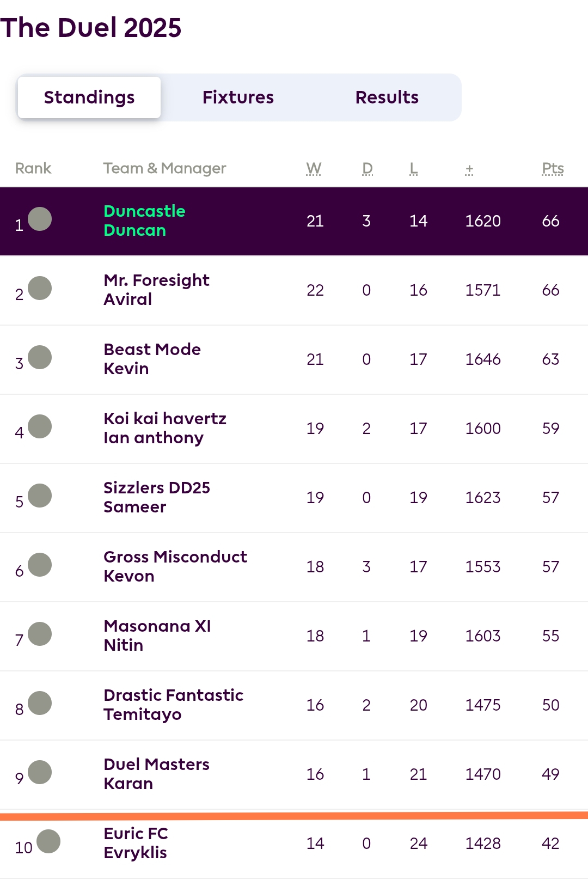Screen dimensions: 588x880
Task: Click the gray circle icon for Sizzlers DD25
Action: pyautogui.click(x=40, y=496)
